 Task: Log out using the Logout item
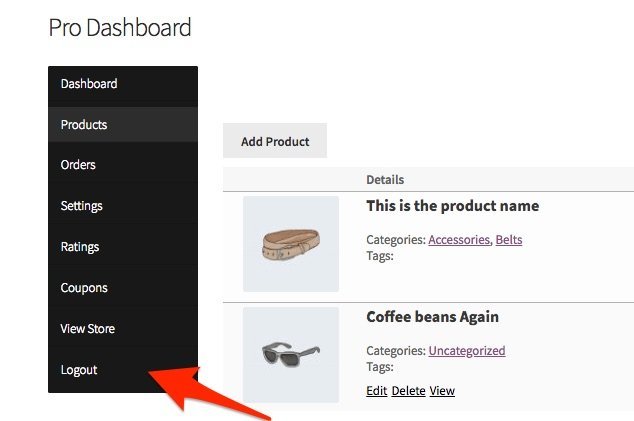tap(79, 370)
